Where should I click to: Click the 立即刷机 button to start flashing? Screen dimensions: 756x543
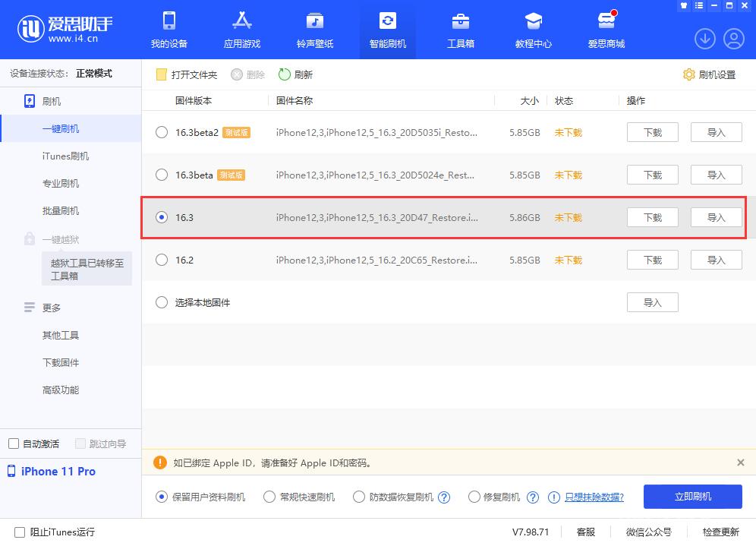(x=691, y=497)
